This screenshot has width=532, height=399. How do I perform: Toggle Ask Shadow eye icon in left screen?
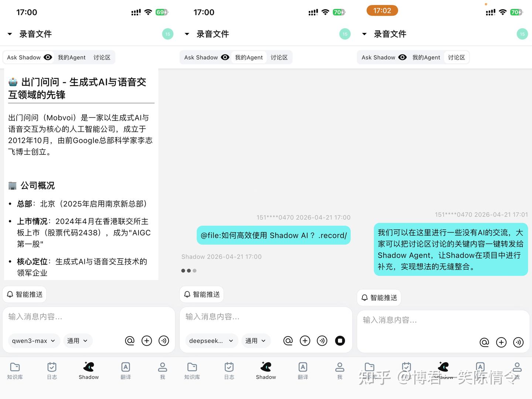(48, 57)
